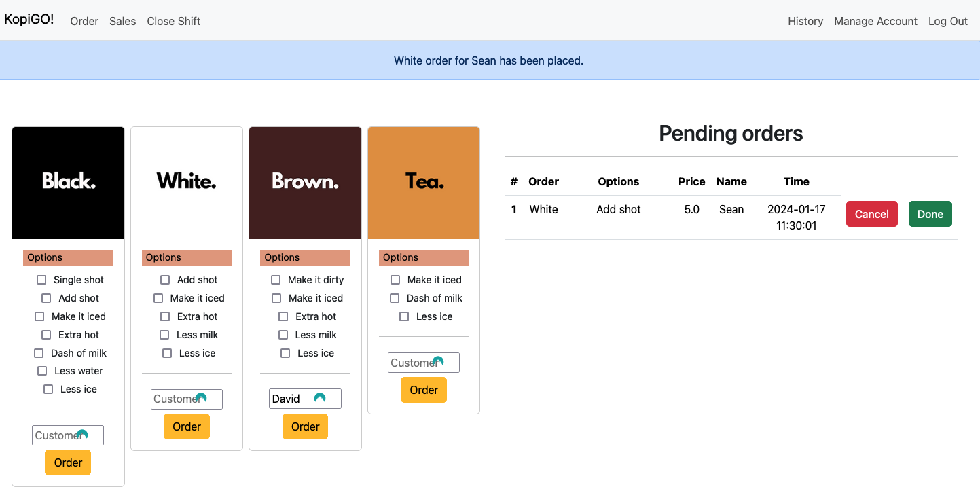Click Log Out link
The height and width of the screenshot is (491, 980).
947,21
